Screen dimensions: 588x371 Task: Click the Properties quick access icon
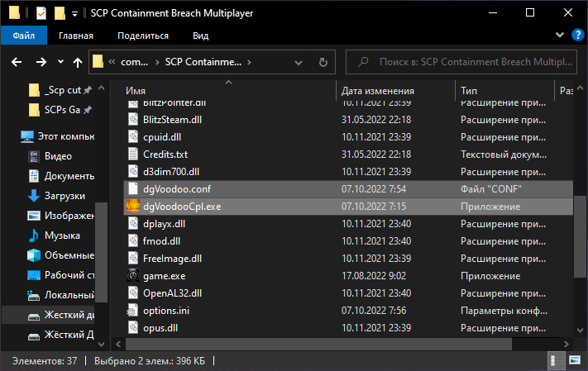coord(39,14)
